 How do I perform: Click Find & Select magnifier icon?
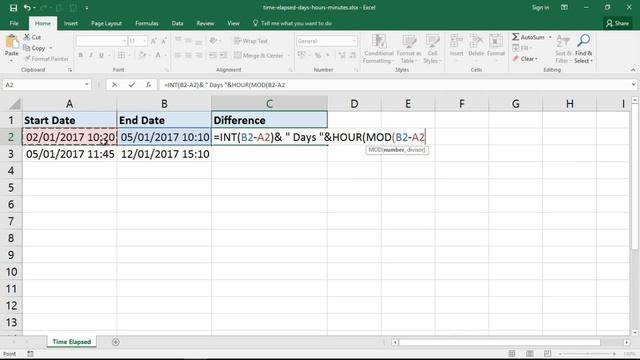pos(583,41)
